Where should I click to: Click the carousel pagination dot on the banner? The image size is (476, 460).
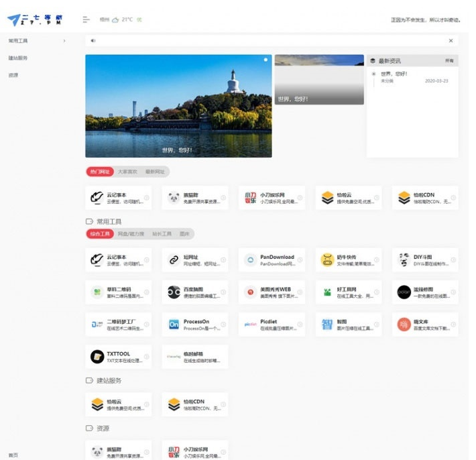(265, 60)
